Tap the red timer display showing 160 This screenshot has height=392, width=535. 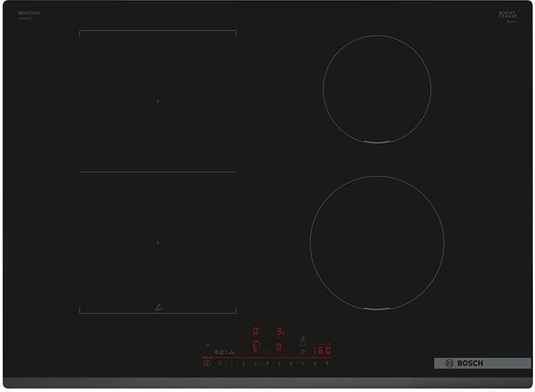(x=322, y=350)
